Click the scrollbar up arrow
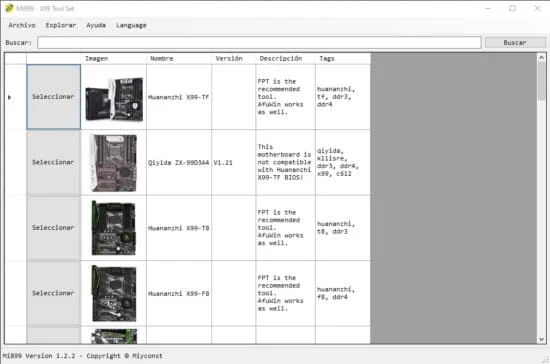Screen dimensions: 550x364 pos(542,57)
